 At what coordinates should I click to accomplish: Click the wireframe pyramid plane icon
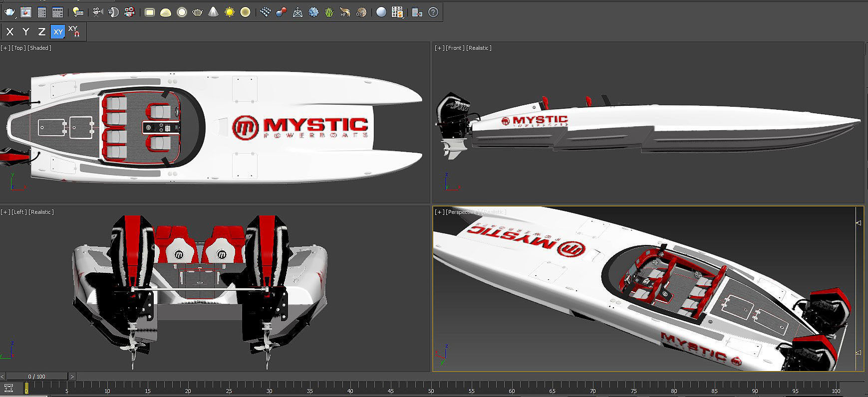(x=297, y=12)
